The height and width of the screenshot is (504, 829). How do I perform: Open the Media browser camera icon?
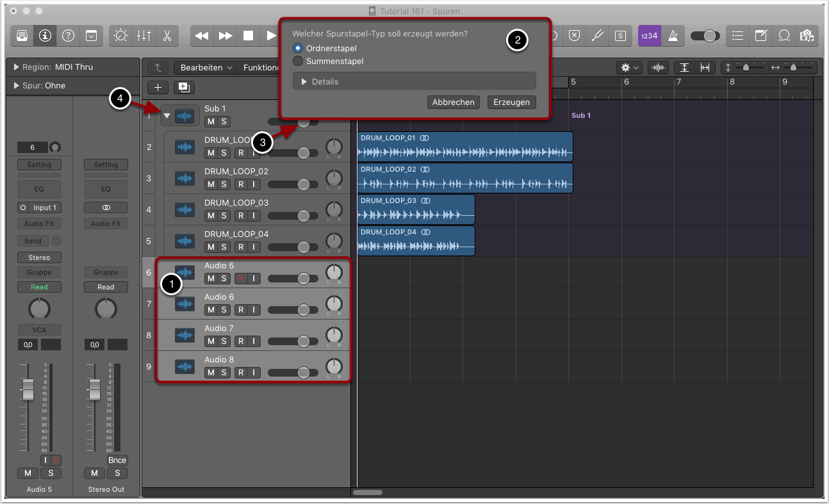click(x=807, y=36)
